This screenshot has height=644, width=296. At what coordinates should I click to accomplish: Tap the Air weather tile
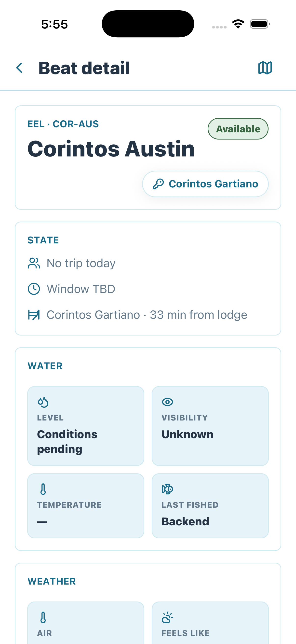tap(86, 623)
